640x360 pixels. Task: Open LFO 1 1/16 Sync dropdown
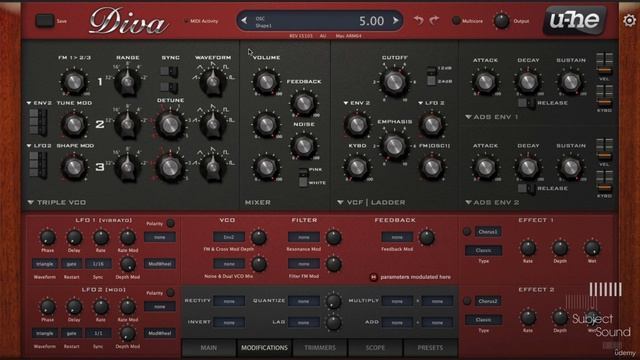pos(98,264)
